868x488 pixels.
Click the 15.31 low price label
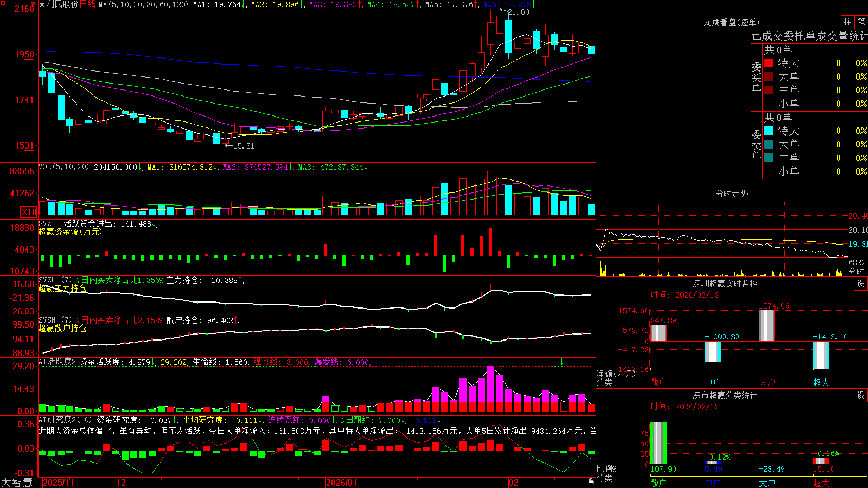click(244, 146)
